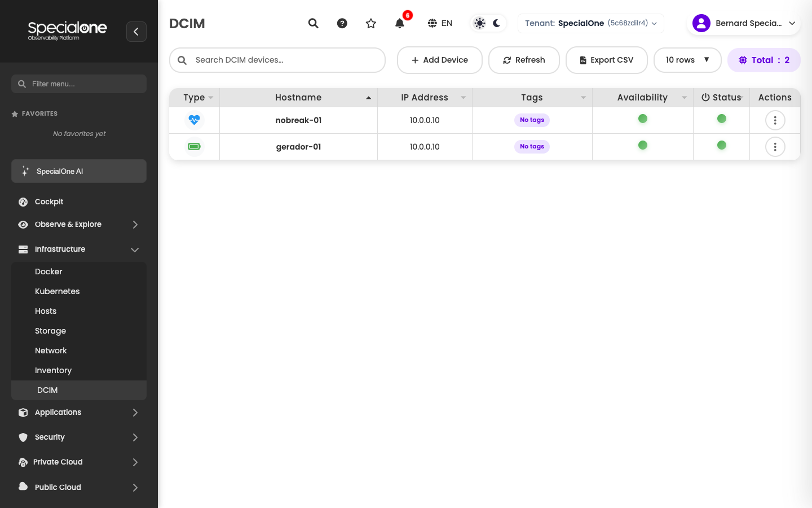Open Storage submenu item

pyautogui.click(x=79, y=331)
